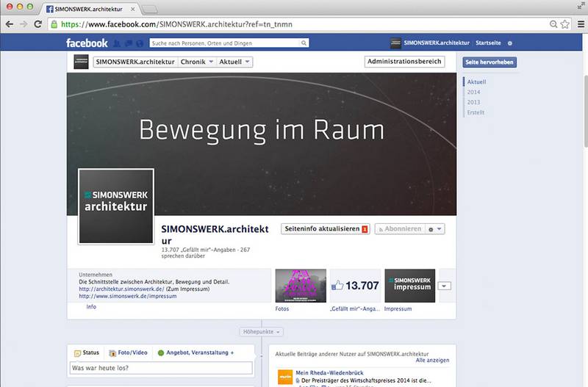Click the Facebook search field
588x387 pixels.
point(225,43)
